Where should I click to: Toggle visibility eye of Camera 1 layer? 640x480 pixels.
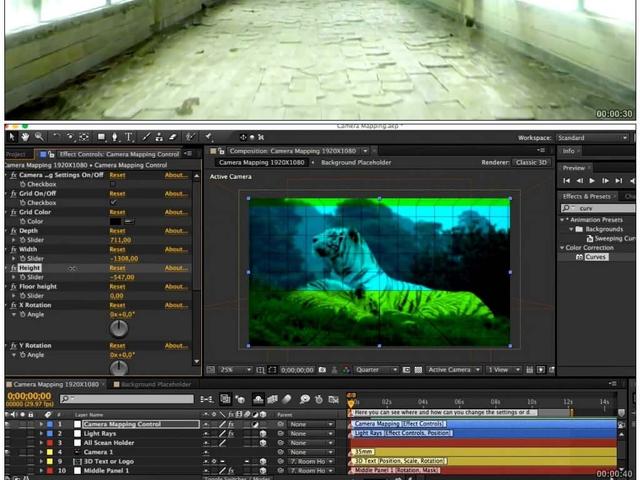click(x=8, y=452)
